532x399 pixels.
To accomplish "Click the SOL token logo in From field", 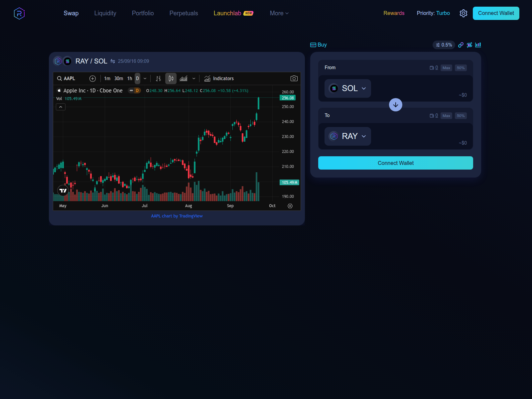I will point(334,88).
